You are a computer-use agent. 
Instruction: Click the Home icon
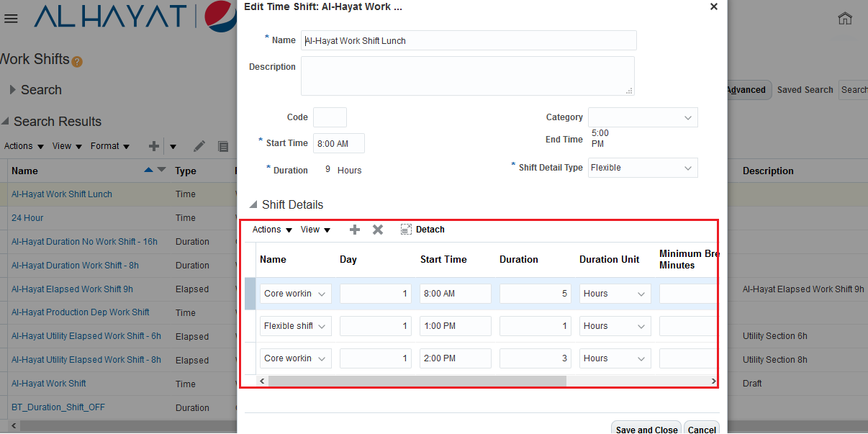pos(845,18)
